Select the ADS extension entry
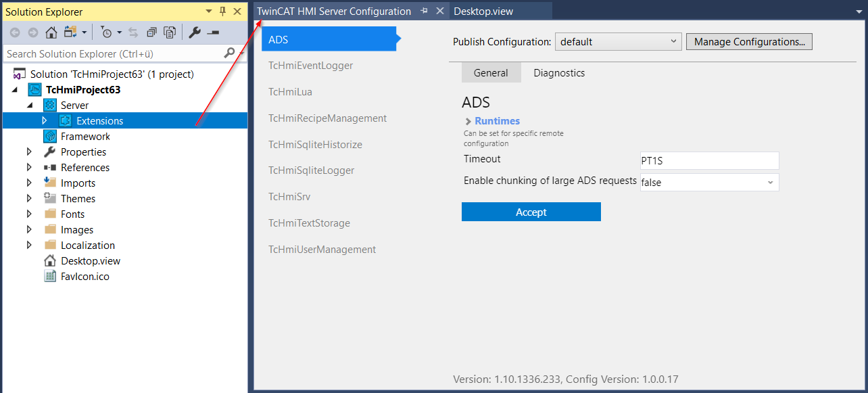The height and width of the screenshot is (393, 868). pos(329,39)
